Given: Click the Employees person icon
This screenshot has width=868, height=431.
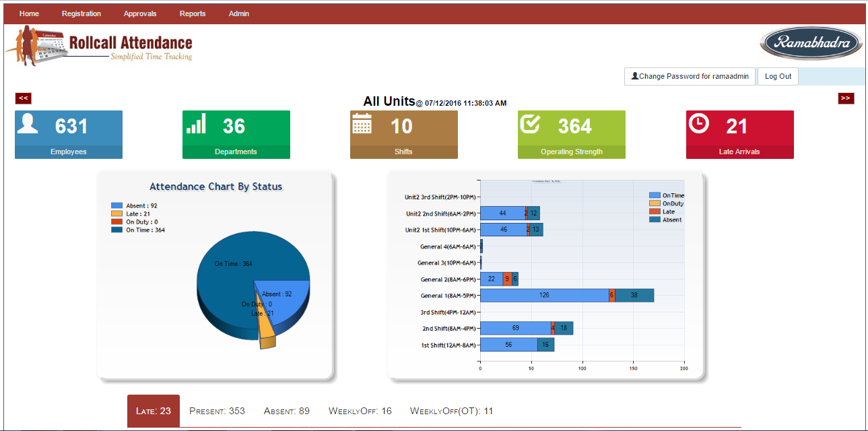Looking at the screenshot, I should pos(28,124).
